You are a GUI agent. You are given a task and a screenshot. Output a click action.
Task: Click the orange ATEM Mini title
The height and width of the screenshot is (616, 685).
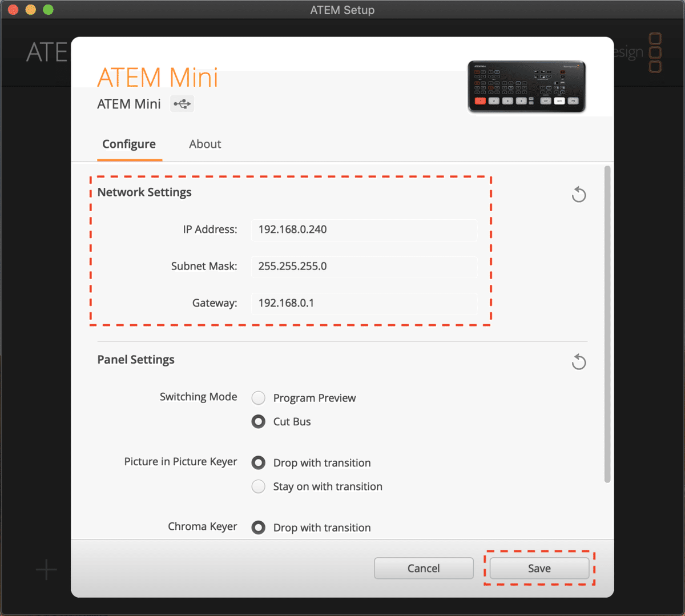[x=158, y=77]
